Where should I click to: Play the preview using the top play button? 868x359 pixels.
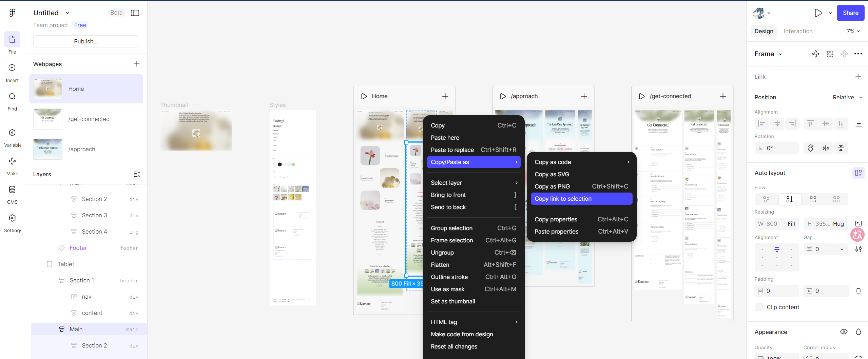point(818,13)
